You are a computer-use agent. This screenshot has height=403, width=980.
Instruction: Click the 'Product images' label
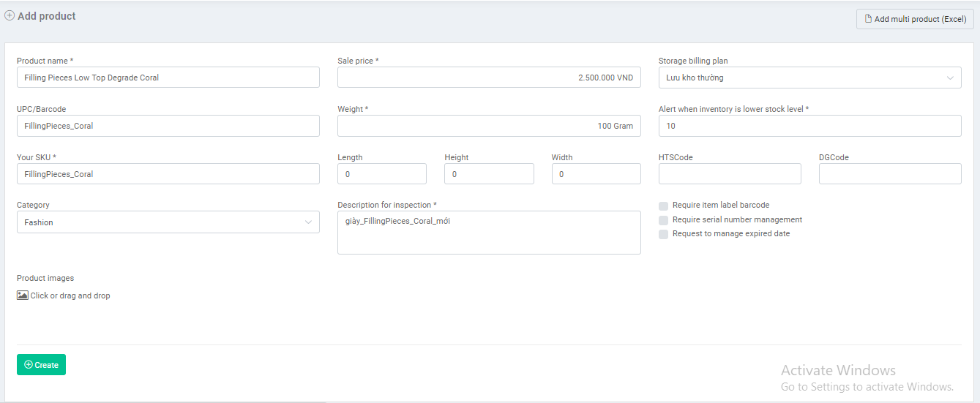tap(45, 278)
